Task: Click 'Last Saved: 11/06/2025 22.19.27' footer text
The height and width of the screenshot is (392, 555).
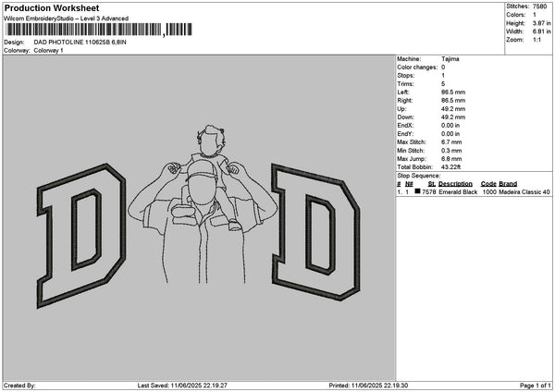Action: coord(182,386)
